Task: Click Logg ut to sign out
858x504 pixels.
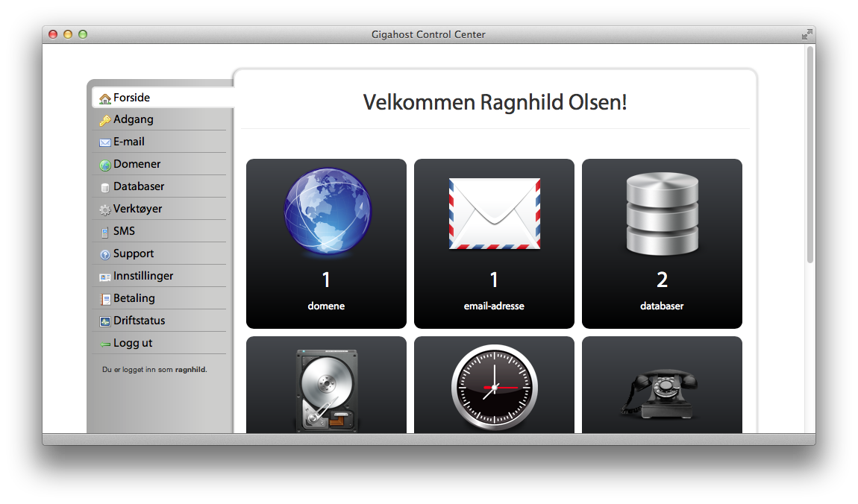Action: pos(159,343)
